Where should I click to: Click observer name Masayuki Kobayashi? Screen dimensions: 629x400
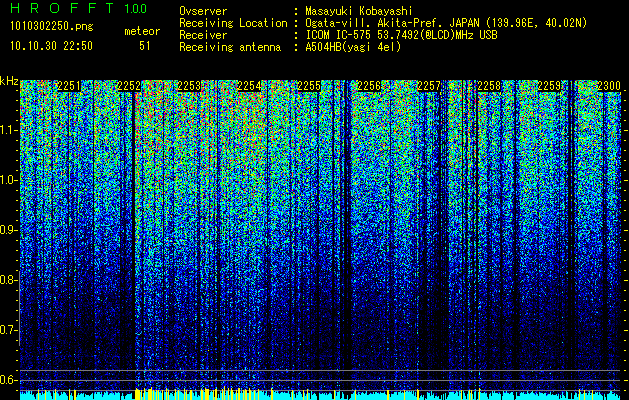pyautogui.click(x=359, y=11)
